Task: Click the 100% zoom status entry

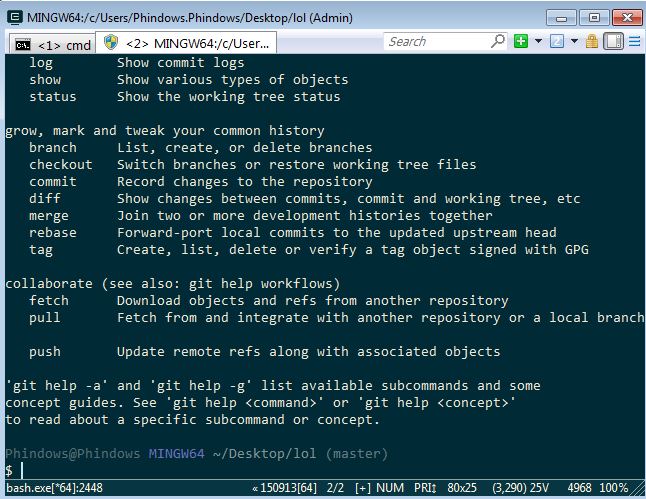Action: click(613, 488)
